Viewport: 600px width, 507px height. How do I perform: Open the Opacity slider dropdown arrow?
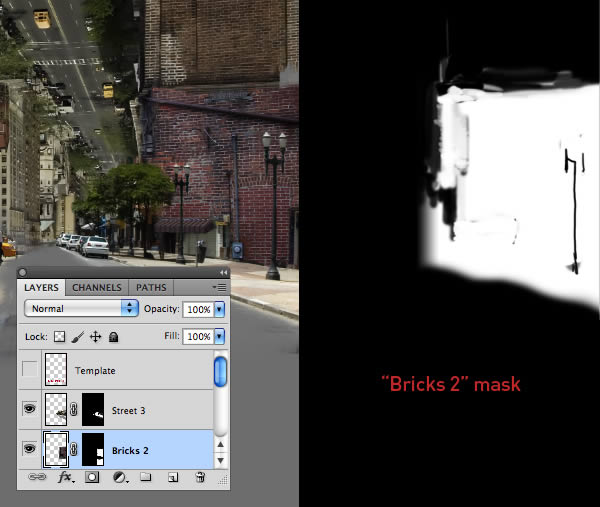tap(219, 309)
